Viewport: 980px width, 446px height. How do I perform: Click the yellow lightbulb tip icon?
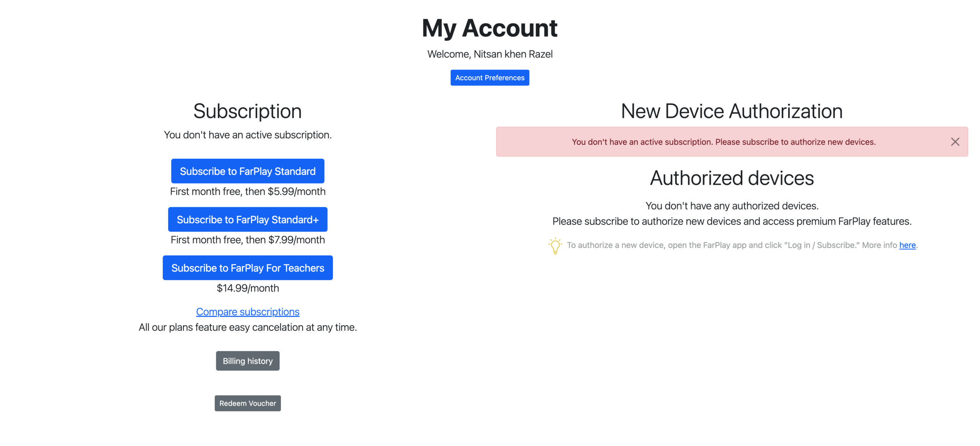click(x=555, y=246)
